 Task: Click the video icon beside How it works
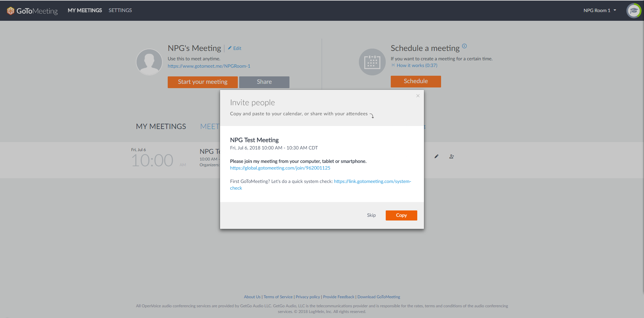393,65
